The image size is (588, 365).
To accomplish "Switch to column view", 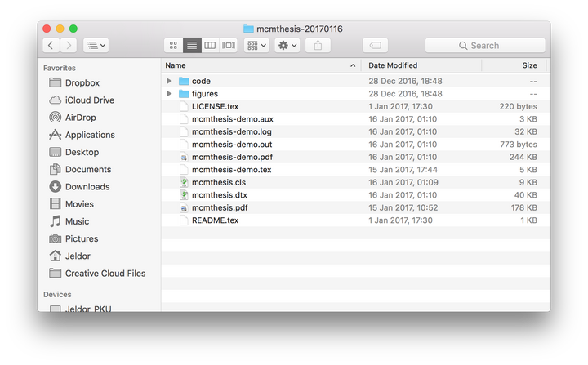I will click(x=210, y=46).
